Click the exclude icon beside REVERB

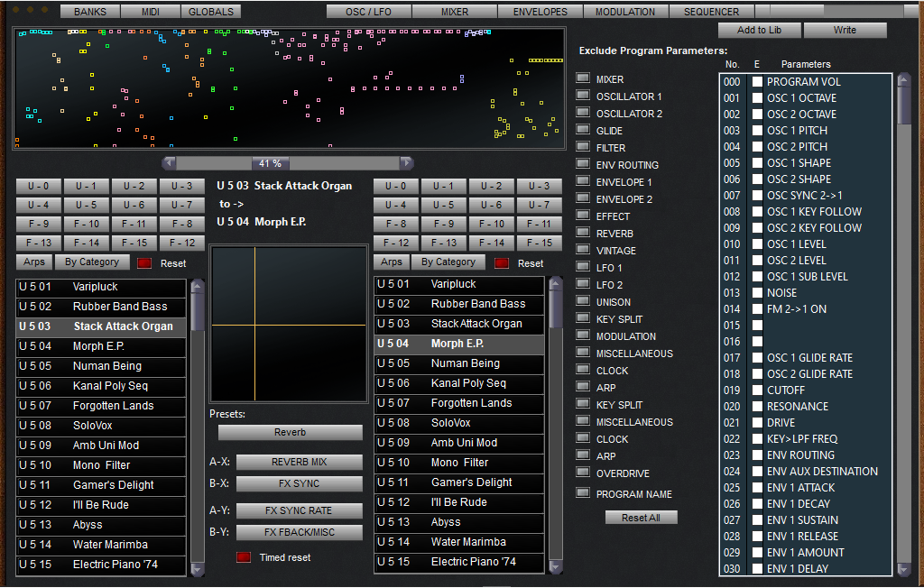pos(583,233)
